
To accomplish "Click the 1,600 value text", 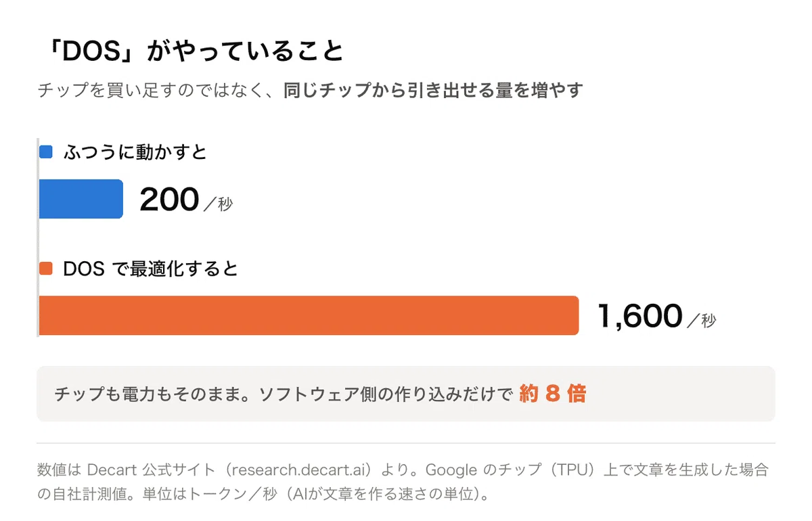I will point(639,316).
